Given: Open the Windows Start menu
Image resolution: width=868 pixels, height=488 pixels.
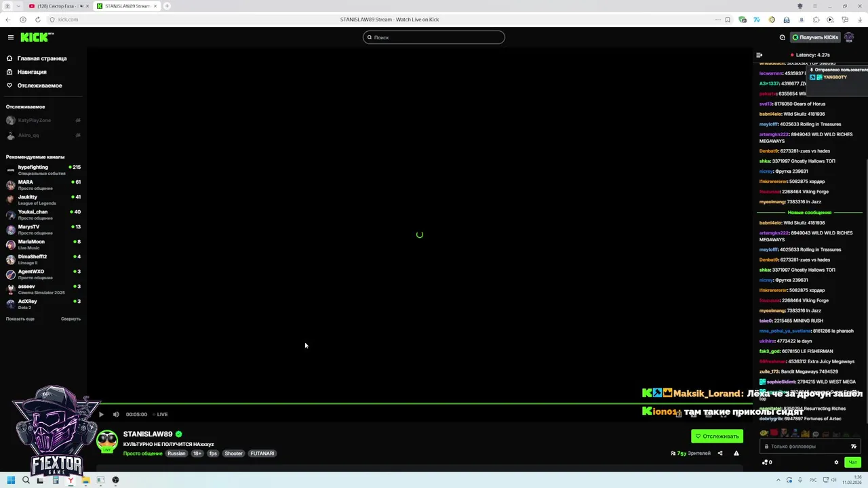Looking at the screenshot, I should (x=11, y=480).
